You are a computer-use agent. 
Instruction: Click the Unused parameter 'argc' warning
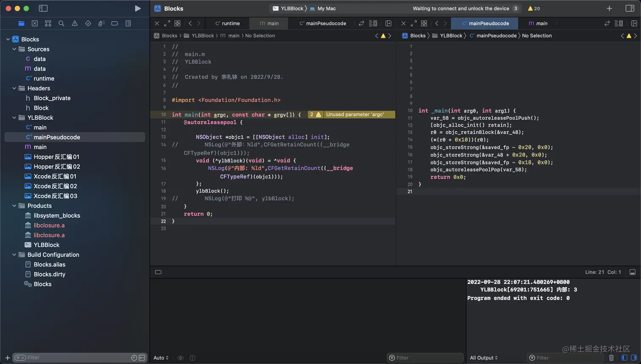(354, 114)
